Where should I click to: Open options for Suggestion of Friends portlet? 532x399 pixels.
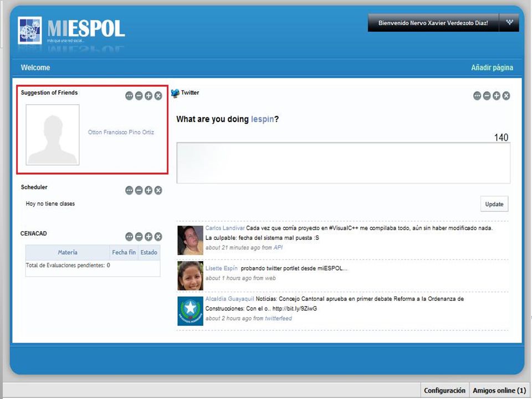[129, 96]
